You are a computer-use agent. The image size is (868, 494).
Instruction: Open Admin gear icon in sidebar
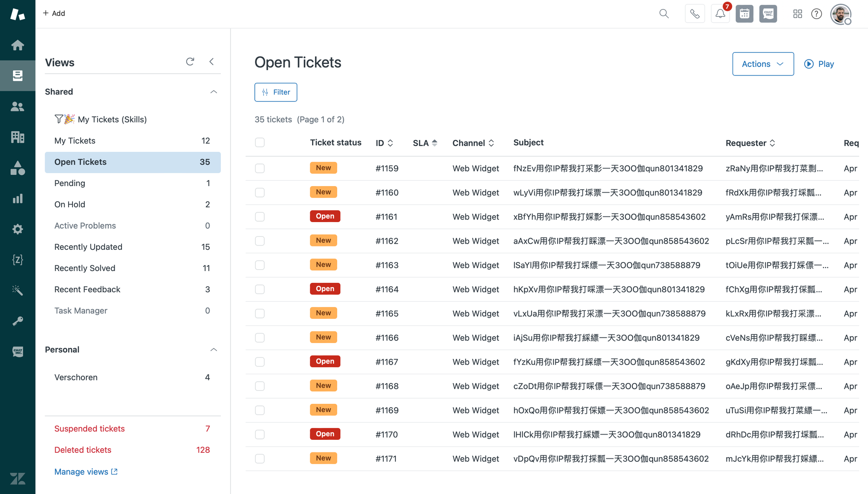(17, 229)
